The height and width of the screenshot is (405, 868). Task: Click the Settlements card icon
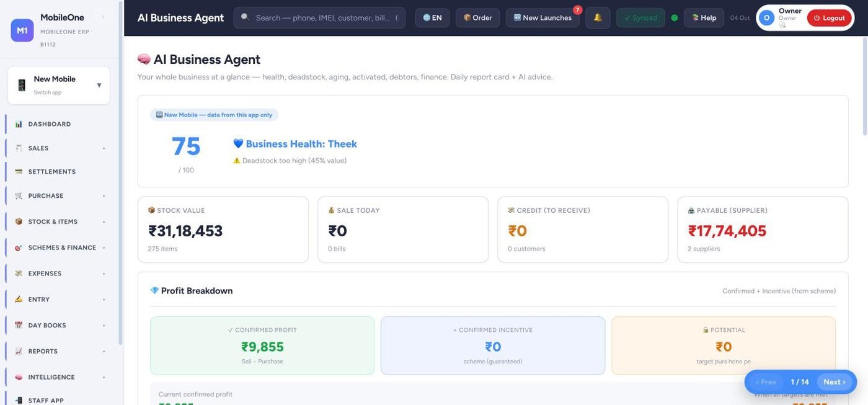click(19, 172)
